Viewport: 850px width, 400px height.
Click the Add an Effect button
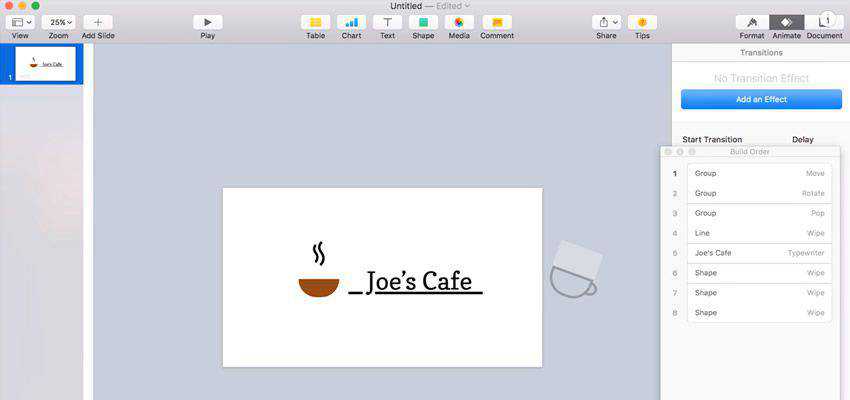(x=761, y=99)
